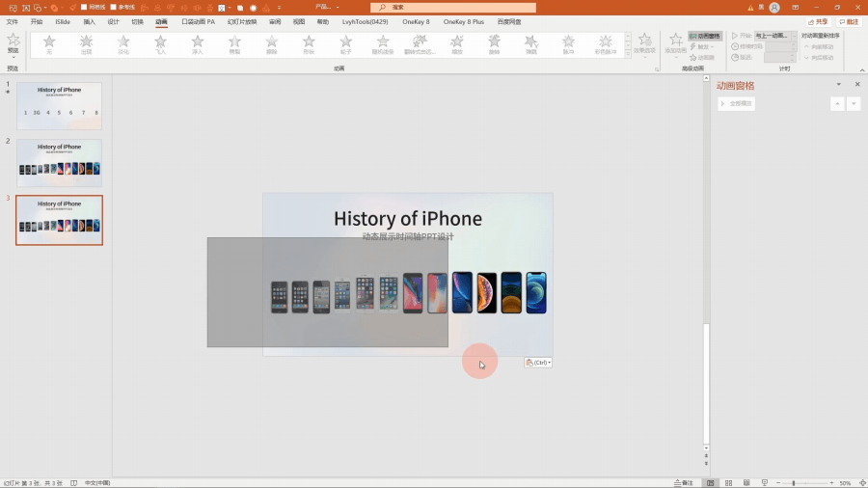Viewport: 868px width, 488px height.
Task: Expand the animation gallery more arrow
Action: pos(628,54)
